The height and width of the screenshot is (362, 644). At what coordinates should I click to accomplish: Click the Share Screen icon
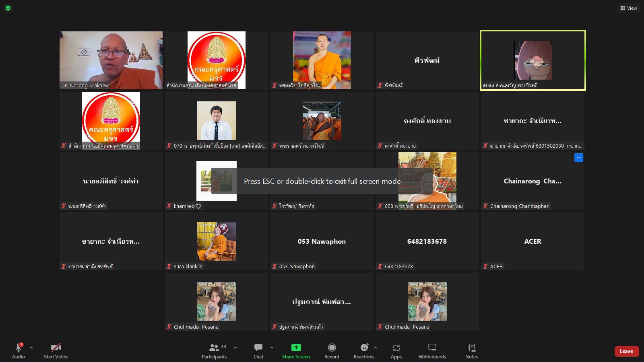point(296,348)
